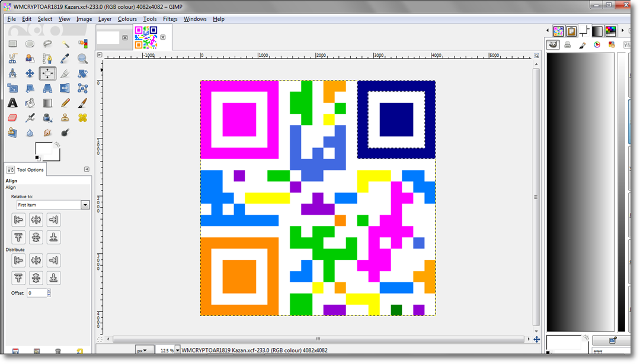Image resolution: width=640 pixels, height=364 pixels.
Task: Choose the Smudge tool
Action: (47, 133)
